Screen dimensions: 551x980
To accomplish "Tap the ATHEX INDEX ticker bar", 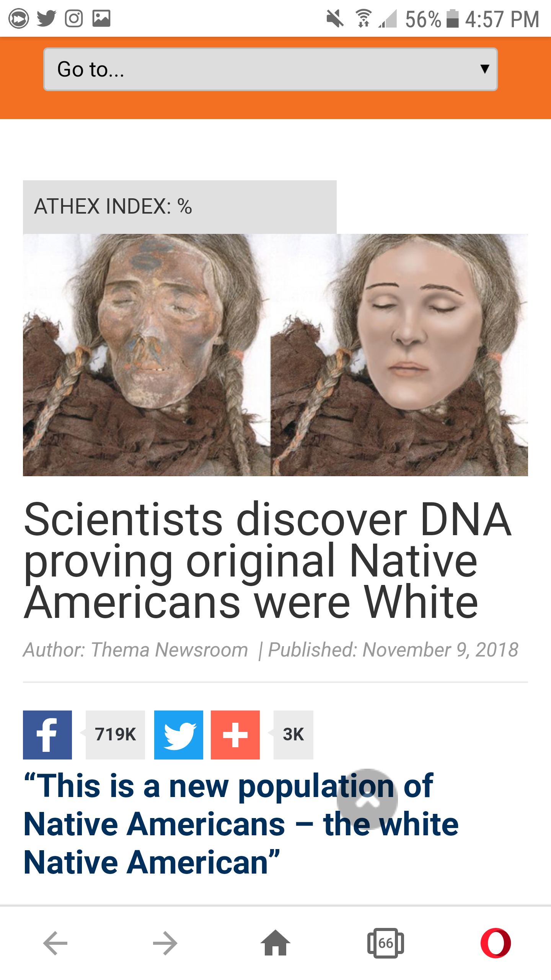I will pyautogui.click(x=180, y=207).
